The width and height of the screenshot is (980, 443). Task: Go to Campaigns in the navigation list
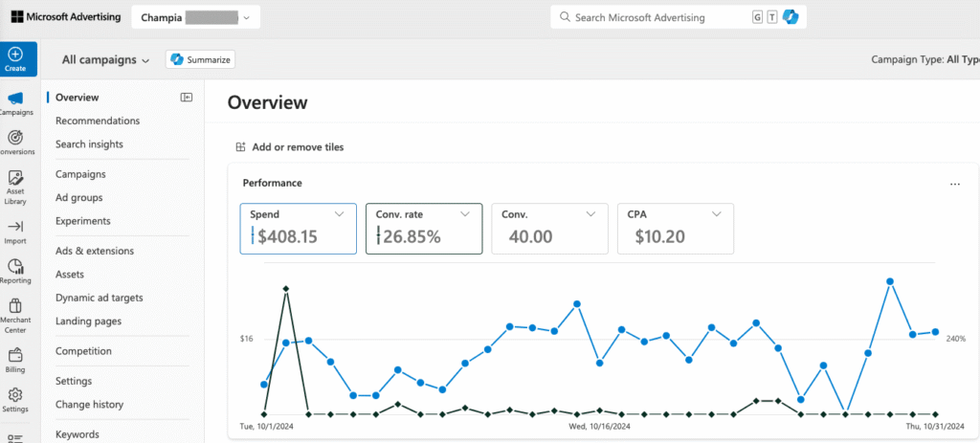(x=80, y=174)
